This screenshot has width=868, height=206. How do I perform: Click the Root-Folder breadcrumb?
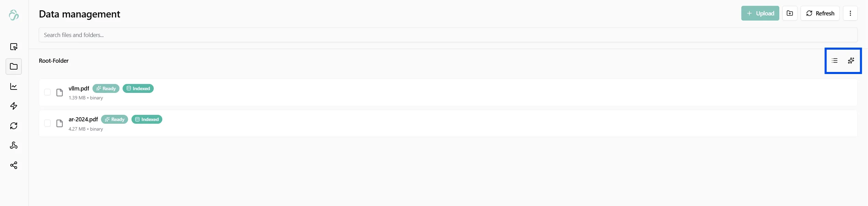coord(54,61)
